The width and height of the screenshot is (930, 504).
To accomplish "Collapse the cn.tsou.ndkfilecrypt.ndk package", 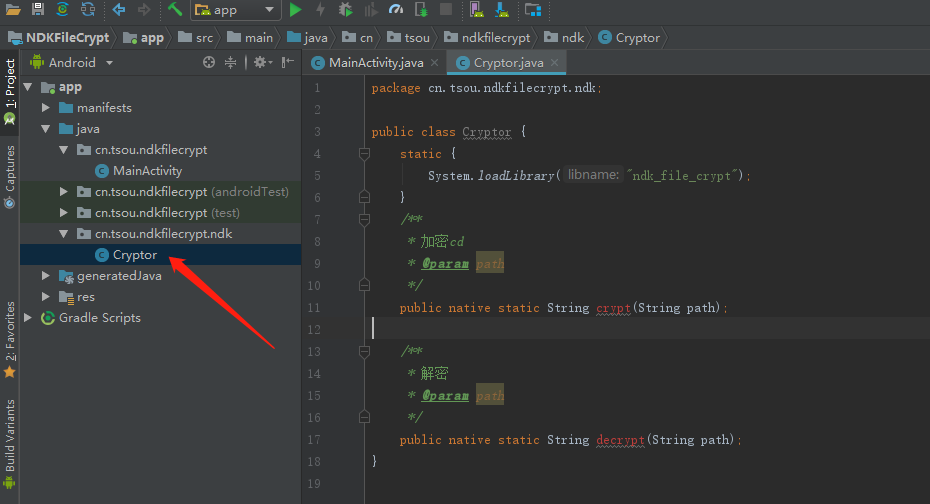I will point(63,234).
